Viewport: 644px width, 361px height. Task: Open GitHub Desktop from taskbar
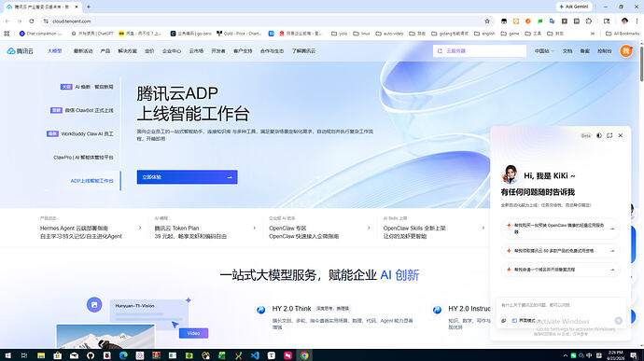click(x=91, y=355)
